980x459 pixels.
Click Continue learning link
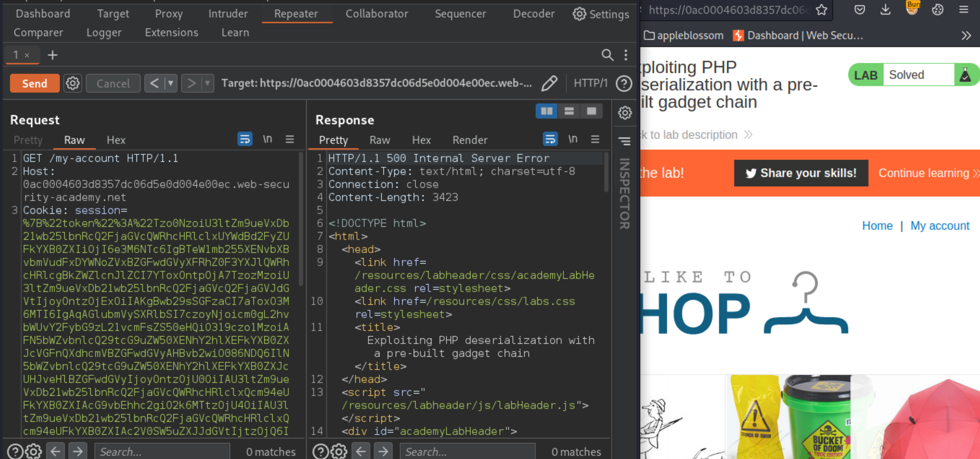(929, 173)
